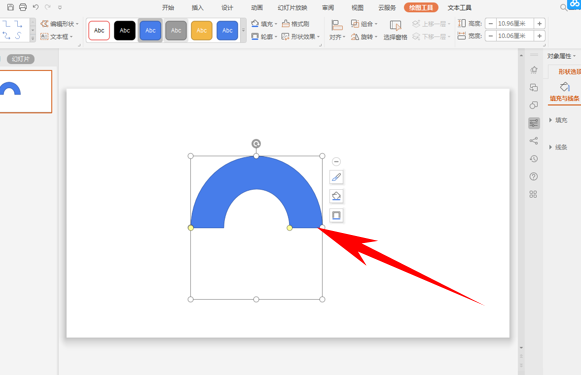Click the help question mark in the right sidebar
This screenshot has height=375, width=581.
534,176
